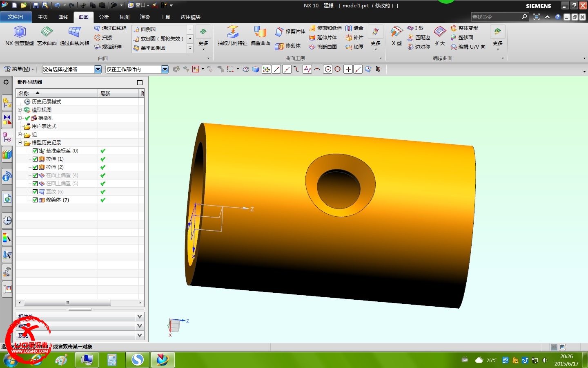Image resolution: width=588 pixels, height=368 pixels.
Task: Click the save icon in quick access bar
Action: coord(36,5)
